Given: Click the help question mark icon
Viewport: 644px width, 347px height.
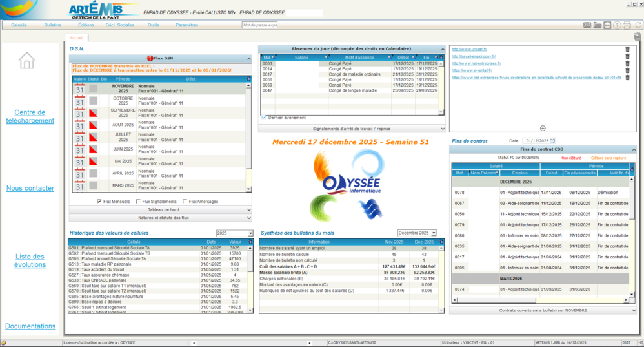Looking at the screenshot, I should click(617, 25).
